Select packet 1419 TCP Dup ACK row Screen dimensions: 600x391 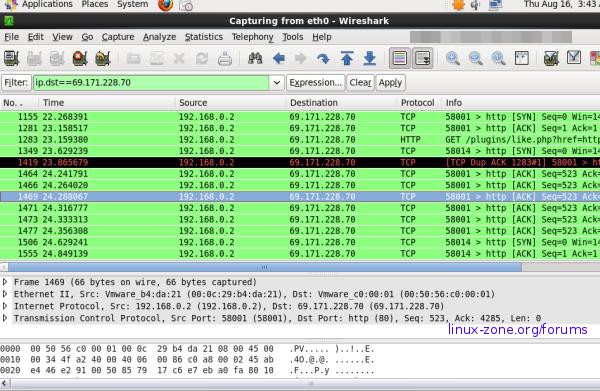[x=300, y=162]
